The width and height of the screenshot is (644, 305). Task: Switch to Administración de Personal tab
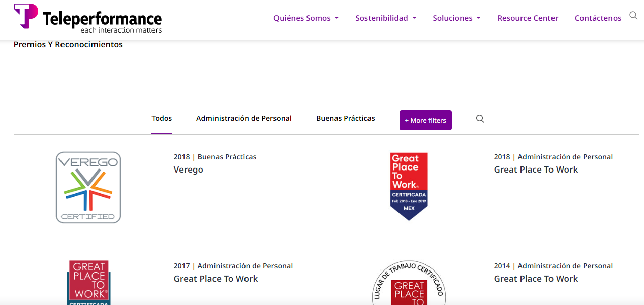tap(244, 118)
